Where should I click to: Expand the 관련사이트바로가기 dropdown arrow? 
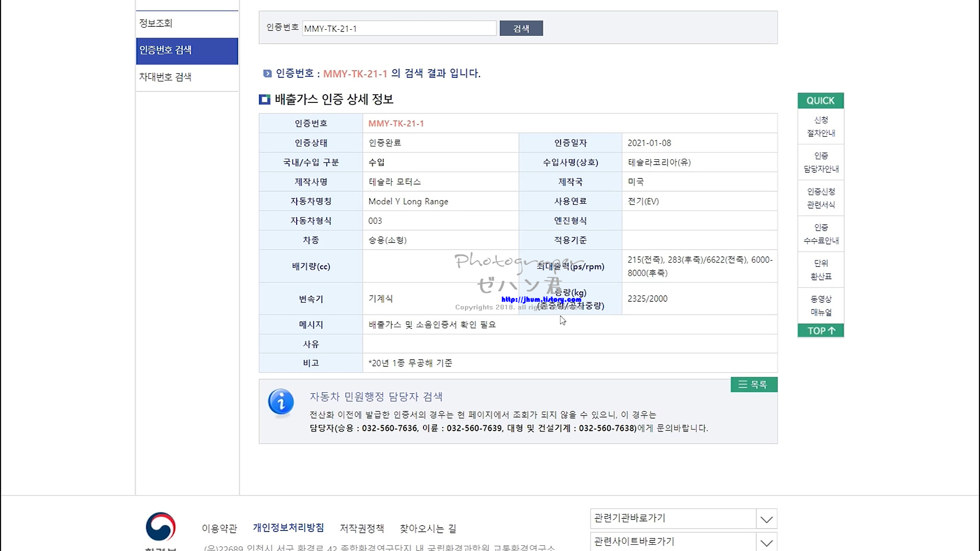pos(767,543)
